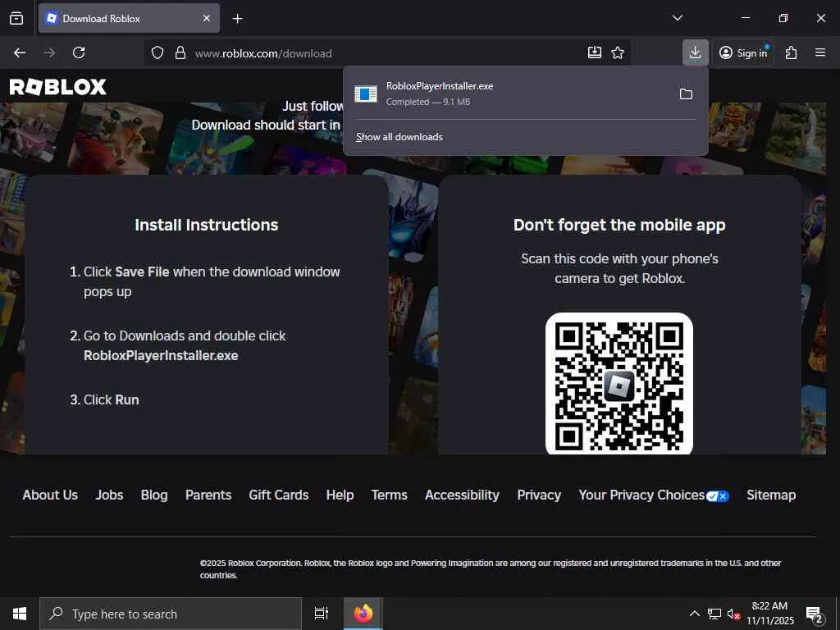Click the install web app icon in the address bar
This screenshot has width=840, height=630.
pos(595,52)
